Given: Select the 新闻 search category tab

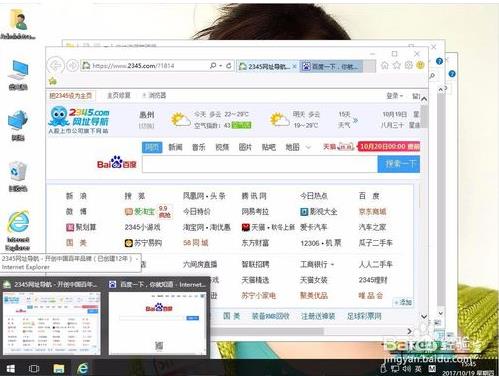Looking at the screenshot, I should (x=175, y=147).
